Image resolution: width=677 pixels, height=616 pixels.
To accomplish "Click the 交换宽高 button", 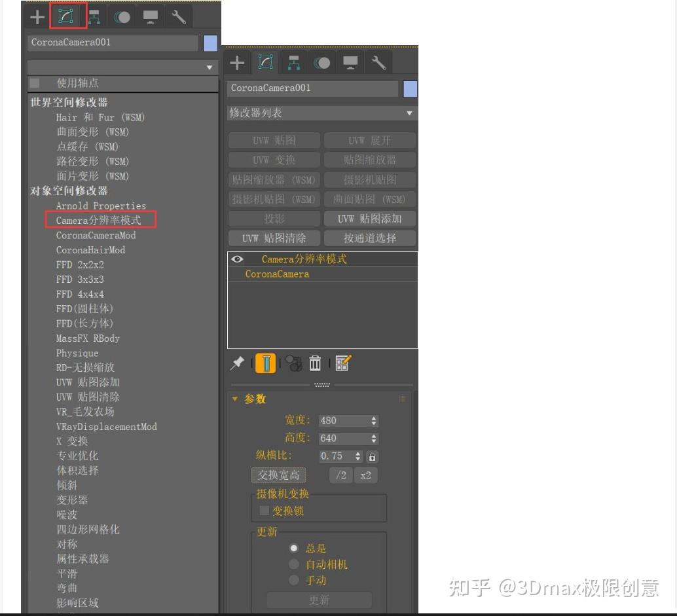I will coord(278,475).
